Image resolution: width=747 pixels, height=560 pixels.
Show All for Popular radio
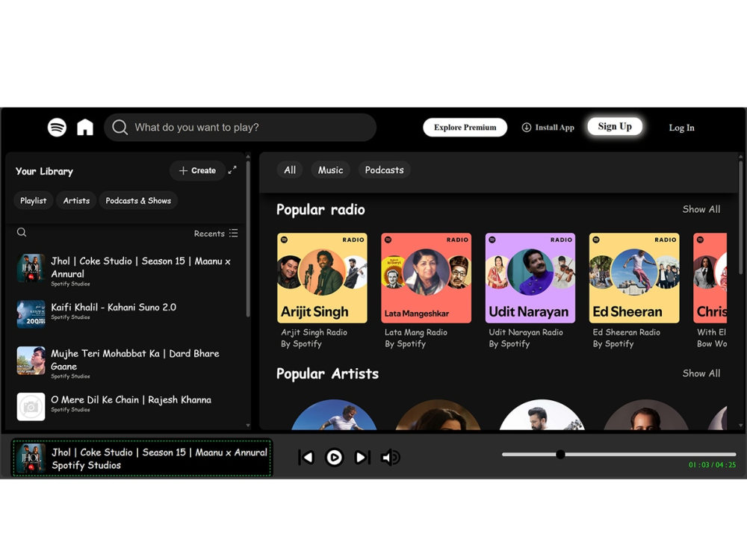[x=701, y=209]
